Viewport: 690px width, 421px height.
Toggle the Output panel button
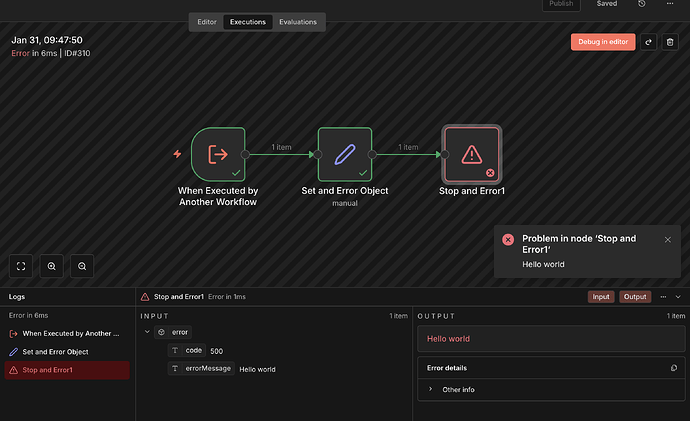(x=636, y=297)
